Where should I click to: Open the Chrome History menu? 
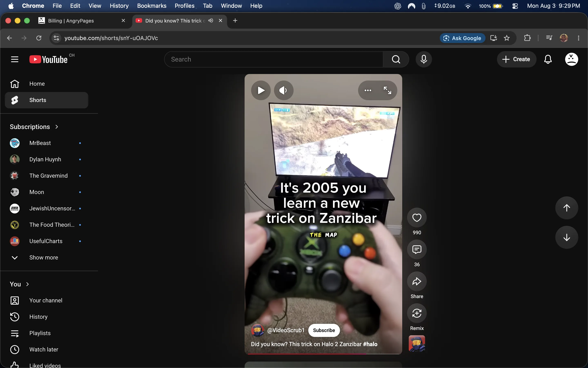119,6
